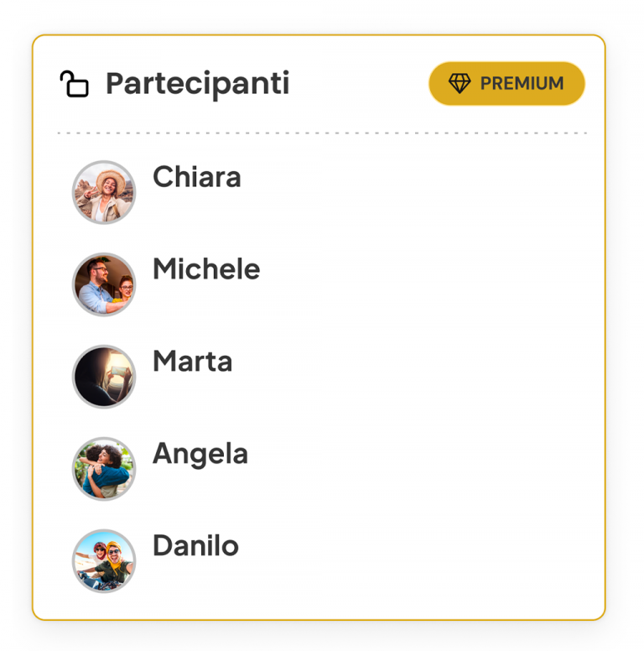This screenshot has width=644, height=651.
Task: View Danilo's avatar image
Action: (104, 561)
